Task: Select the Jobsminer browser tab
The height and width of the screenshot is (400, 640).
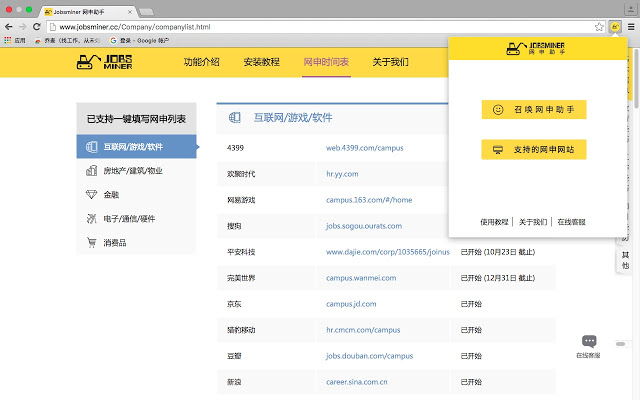Action: [88, 12]
